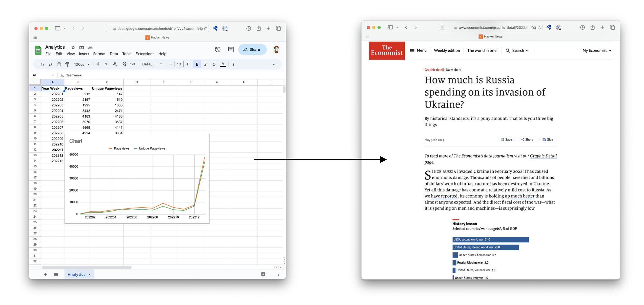This screenshot has width=644, height=305.
Task: Click the Save button on Economist article
Action: pos(506,139)
